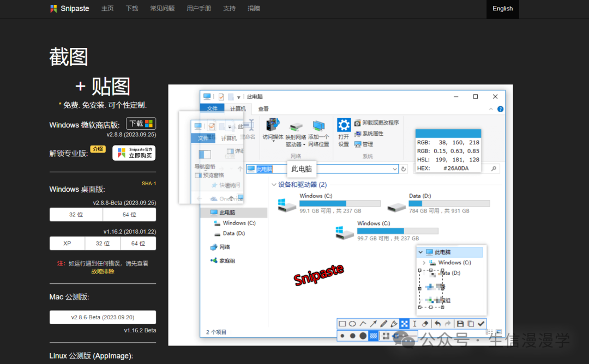The image size is (589, 364).
Task: Click the yellow 介绍 badge
Action: pos(98,149)
